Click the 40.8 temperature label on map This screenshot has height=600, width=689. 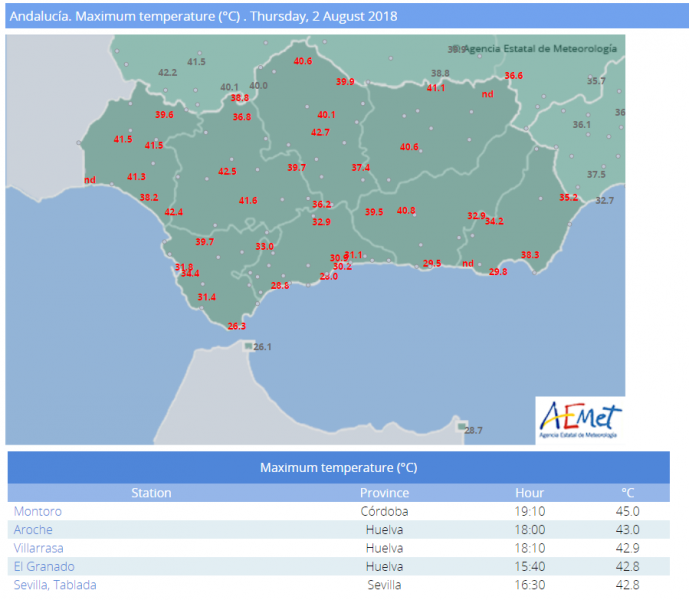(x=406, y=211)
